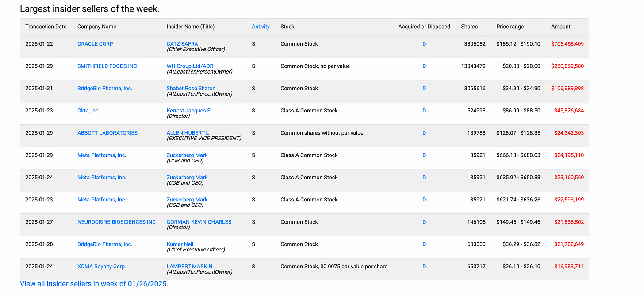Open ALLEN HUBERT L insider page
644x294 pixels.
[x=188, y=133]
